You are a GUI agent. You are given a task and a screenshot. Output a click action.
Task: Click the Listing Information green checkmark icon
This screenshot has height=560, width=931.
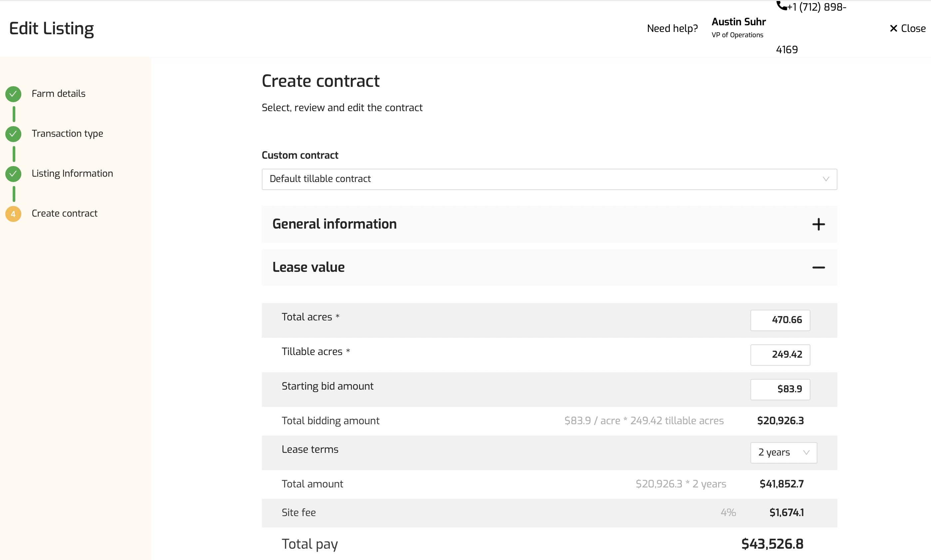[x=13, y=174]
